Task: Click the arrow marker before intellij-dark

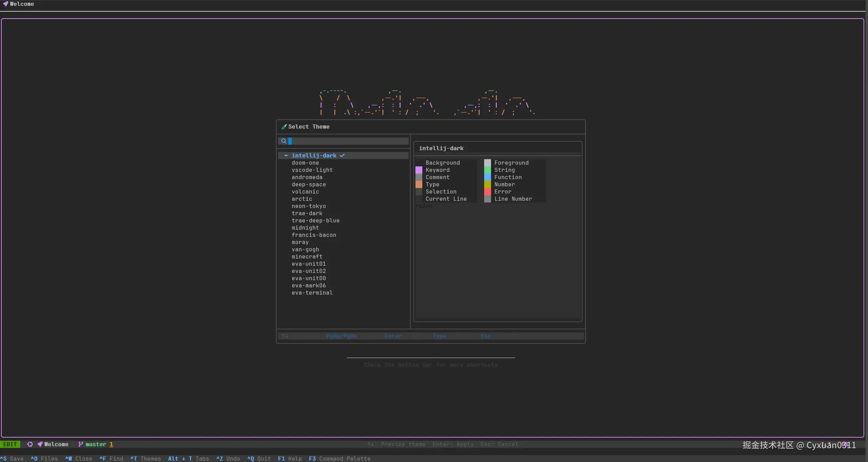Action: coord(286,156)
